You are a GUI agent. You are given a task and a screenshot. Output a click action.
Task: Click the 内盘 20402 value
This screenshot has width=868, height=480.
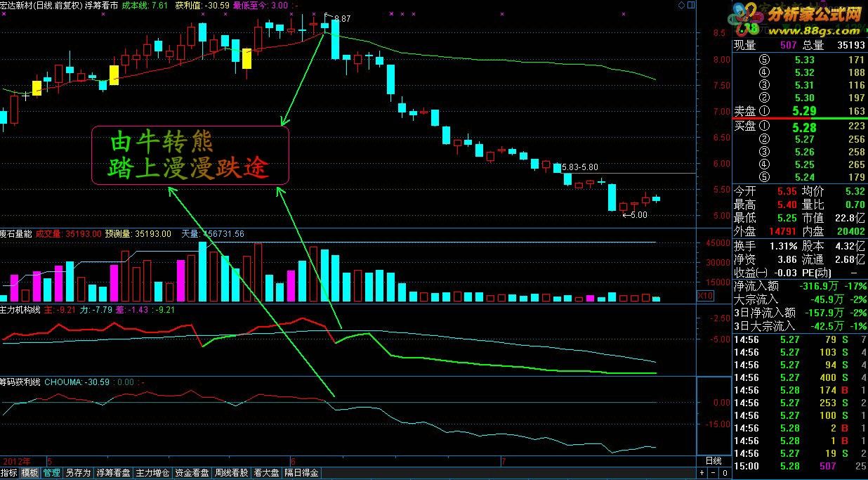[851, 231]
